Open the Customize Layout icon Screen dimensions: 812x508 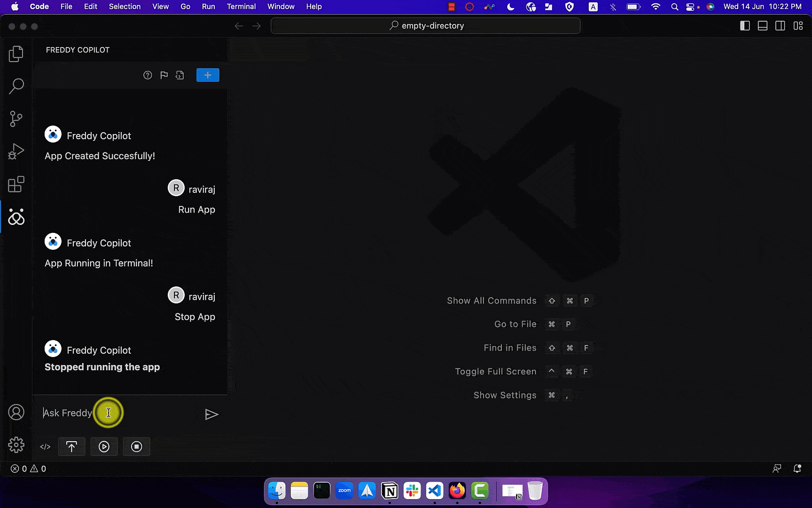click(798, 26)
